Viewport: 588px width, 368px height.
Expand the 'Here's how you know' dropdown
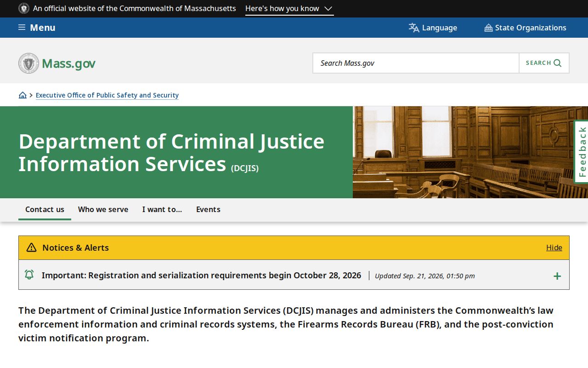[289, 9]
